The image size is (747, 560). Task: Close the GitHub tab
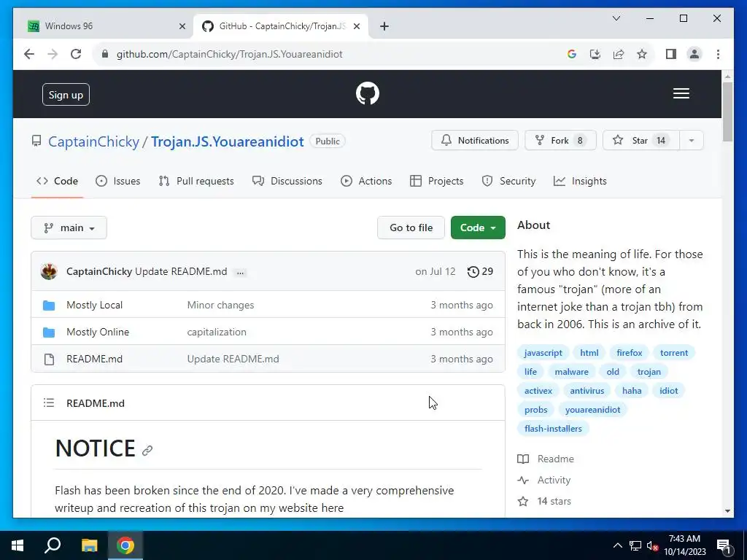pyautogui.click(x=356, y=26)
